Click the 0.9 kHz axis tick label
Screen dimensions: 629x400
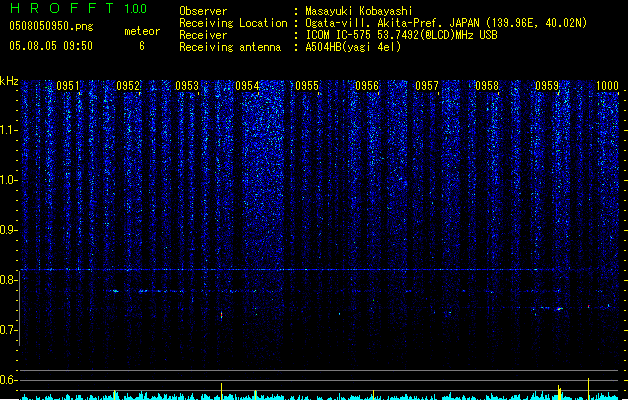pyautogui.click(x=8, y=230)
